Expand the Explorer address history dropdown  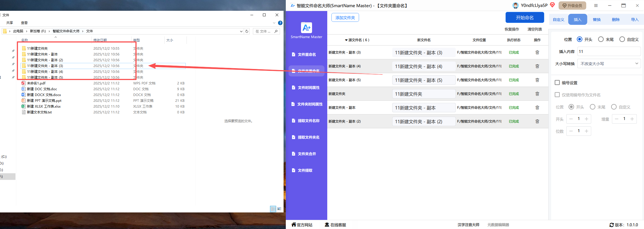pos(241,31)
